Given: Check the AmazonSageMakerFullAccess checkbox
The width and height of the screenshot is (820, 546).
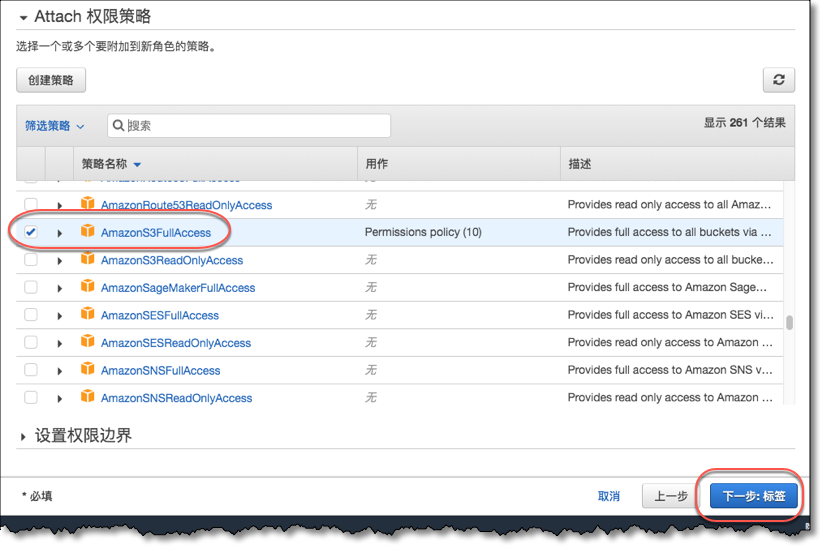Looking at the screenshot, I should click(31, 287).
